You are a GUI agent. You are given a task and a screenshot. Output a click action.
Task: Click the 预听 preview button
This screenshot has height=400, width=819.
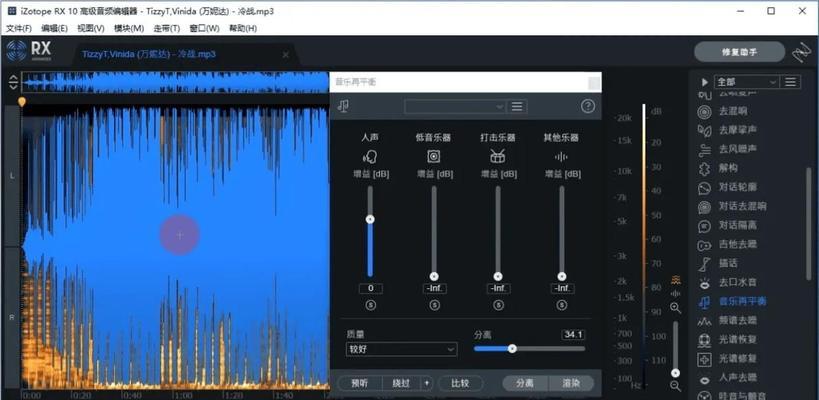[x=360, y=383]
